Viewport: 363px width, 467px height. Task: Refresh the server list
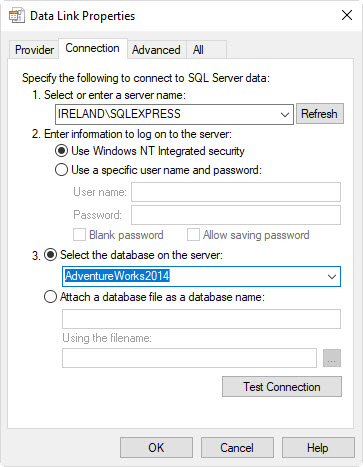pos(319,114)
